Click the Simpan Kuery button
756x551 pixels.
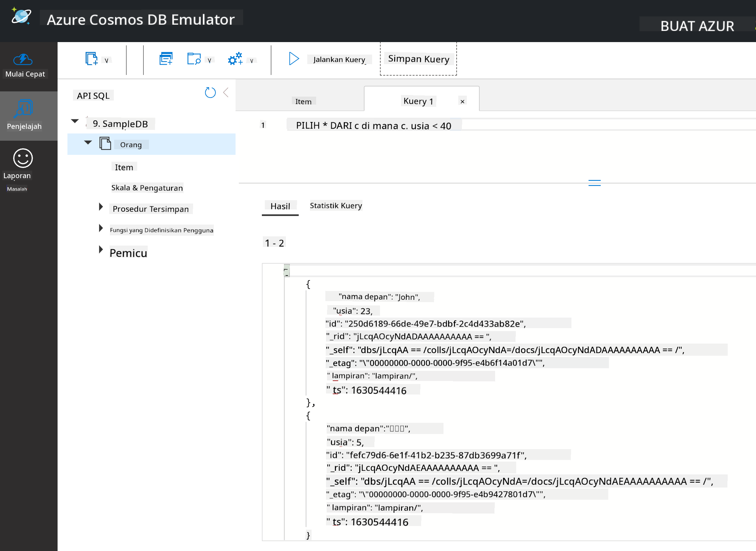(x=418, y=59)
